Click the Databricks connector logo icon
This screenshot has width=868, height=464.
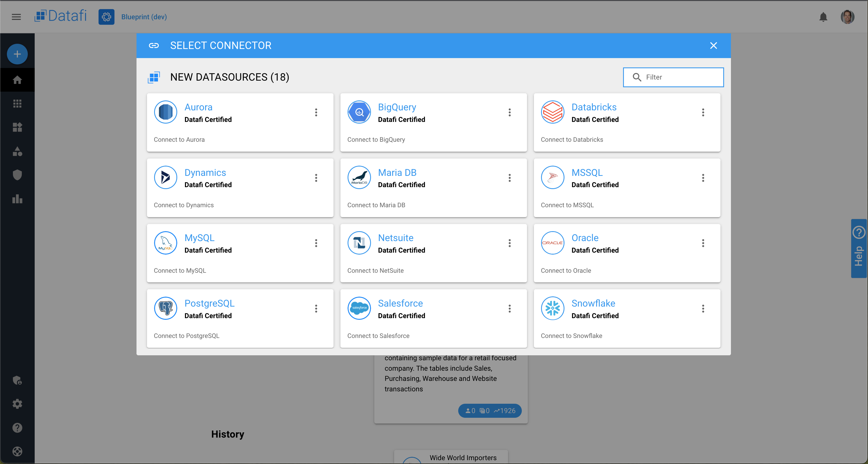tap(552, 112)
